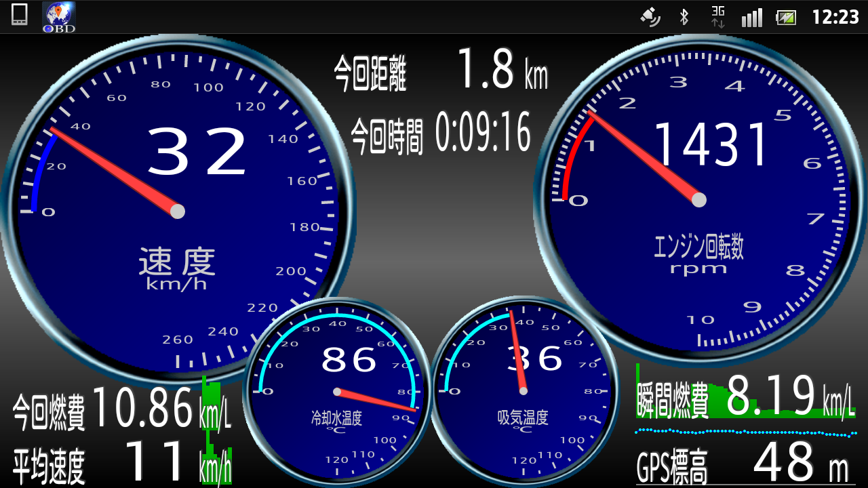Tap the speed value 32

click(197, 153)
